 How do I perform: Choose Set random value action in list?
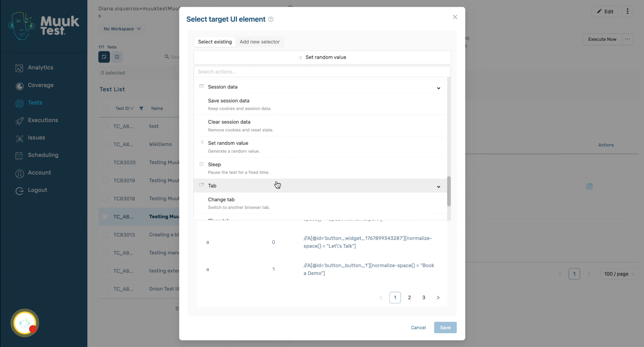tap(320, 147)
